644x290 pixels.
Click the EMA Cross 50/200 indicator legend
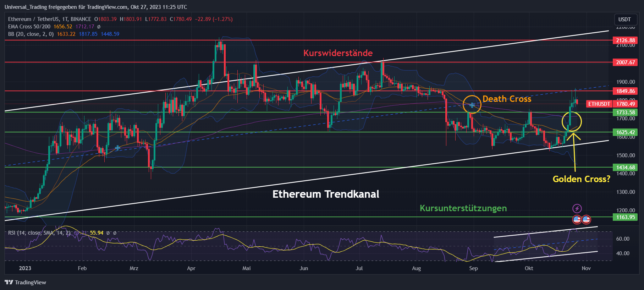click(x=29, y=27)
